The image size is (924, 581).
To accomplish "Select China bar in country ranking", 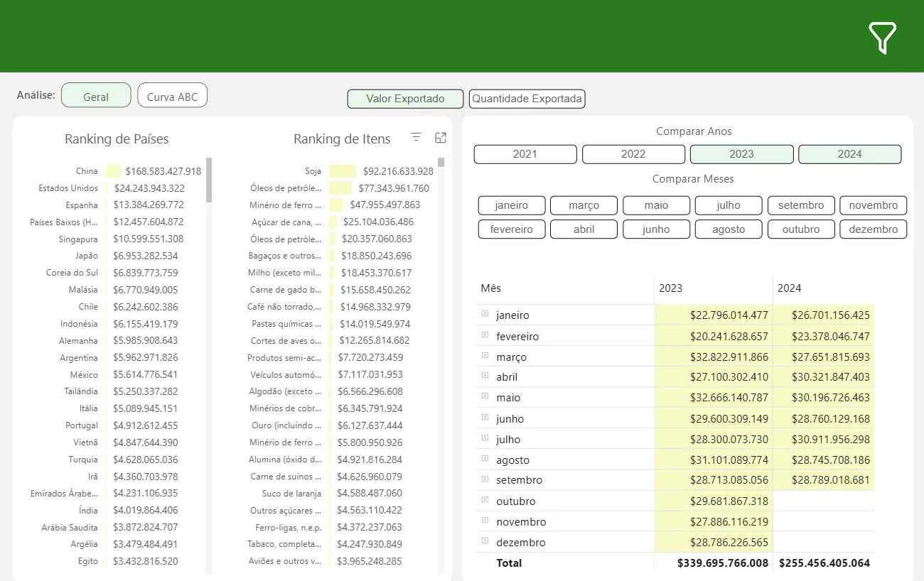I will (114, 171).
